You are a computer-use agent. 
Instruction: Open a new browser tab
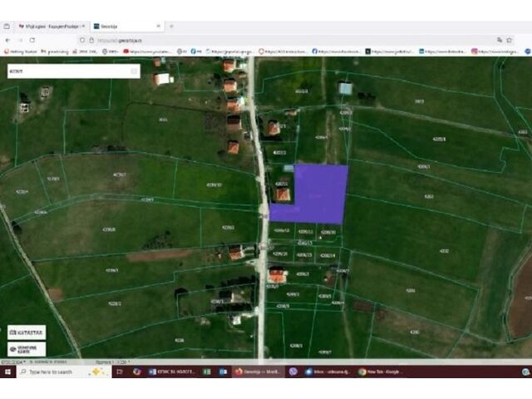click(x=170, y=27)
